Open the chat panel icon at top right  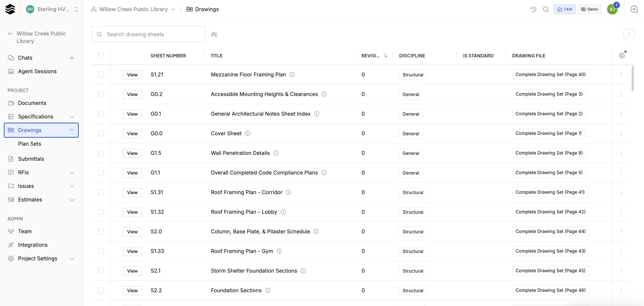pyautogui.click(x=634, y=9)
